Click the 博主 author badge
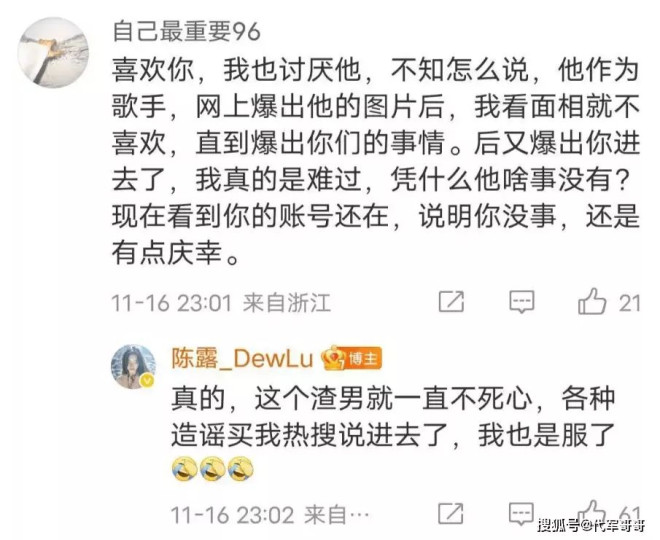This screenshot has width=660, height=540. [x=363, y=359]
